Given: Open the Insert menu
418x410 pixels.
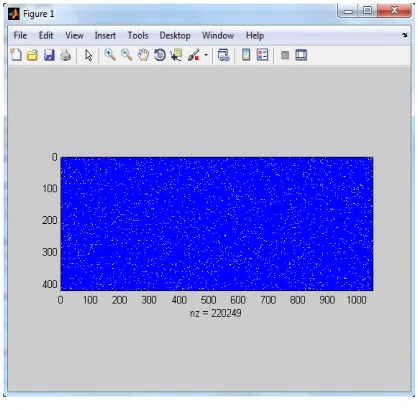Looking at the screenshot, I should click(x=105, y=35).
